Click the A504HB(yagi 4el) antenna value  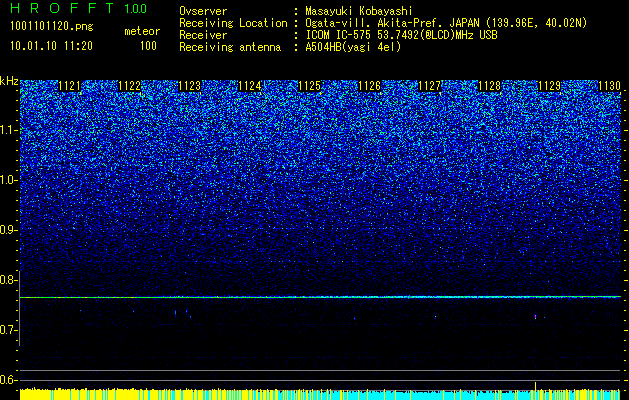(x=353, y=47)
